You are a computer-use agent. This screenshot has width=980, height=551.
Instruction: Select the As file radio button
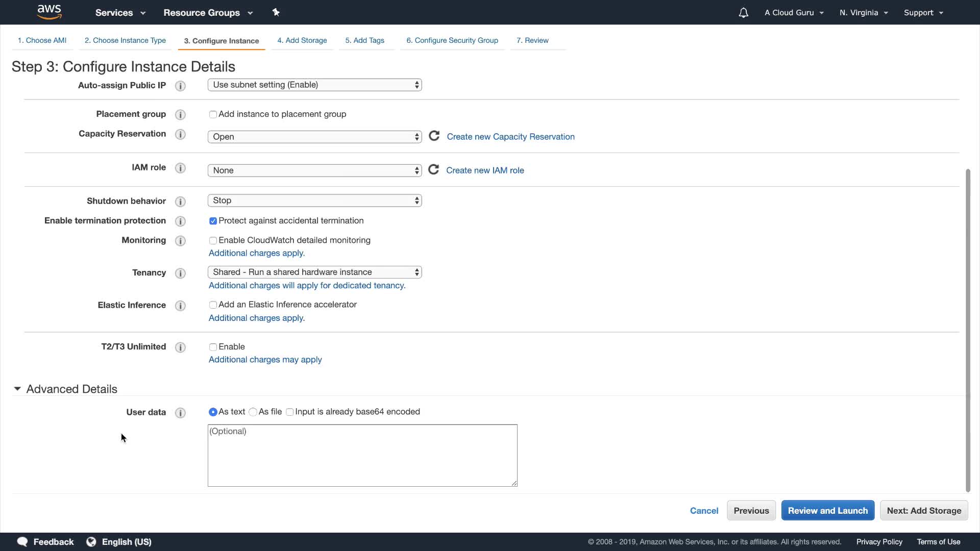[253, 412]
